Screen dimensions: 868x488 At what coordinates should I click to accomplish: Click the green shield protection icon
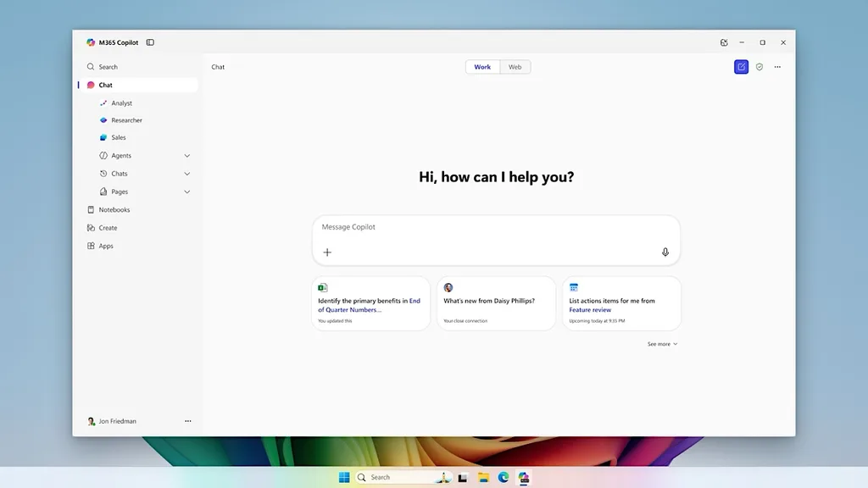[759, 67]
